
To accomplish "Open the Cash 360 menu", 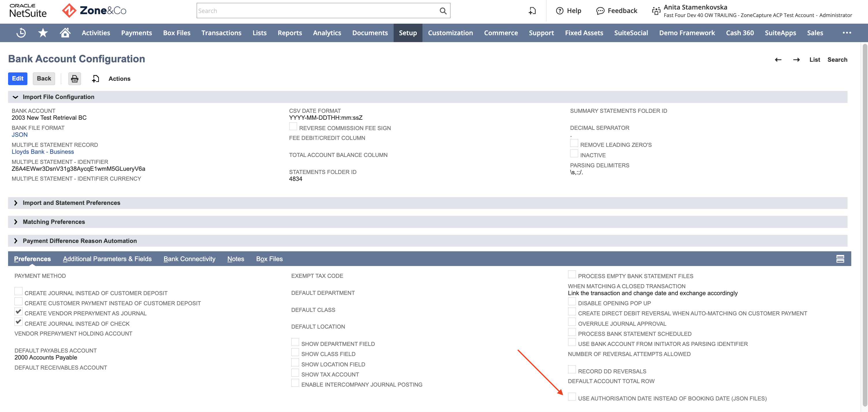I will coord(740,33).
